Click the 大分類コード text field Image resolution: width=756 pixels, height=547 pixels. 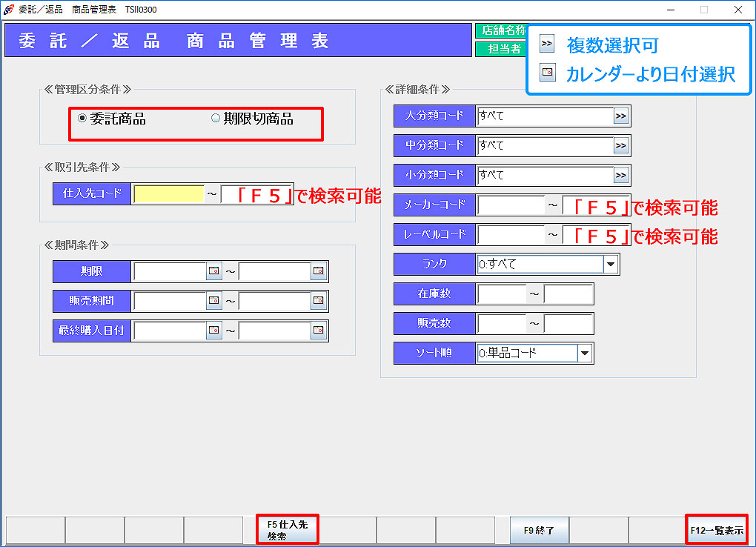pyautogui.click(x=545, y=116)
